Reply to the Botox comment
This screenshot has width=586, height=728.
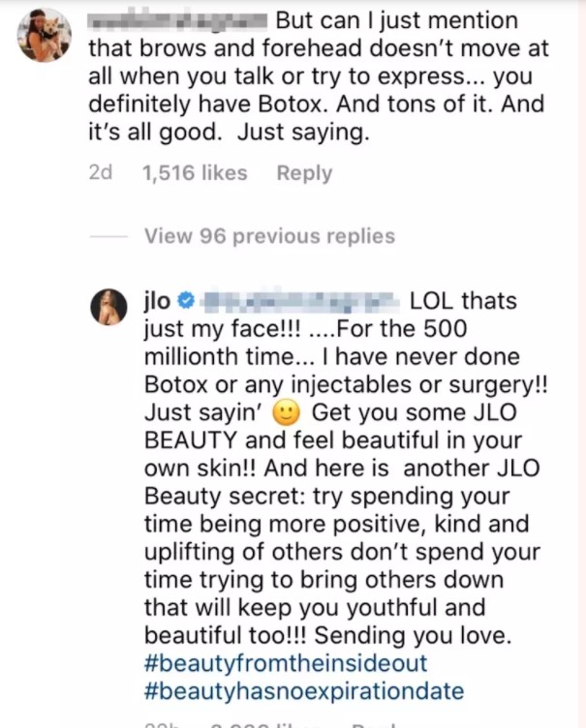tap(304, 173)
